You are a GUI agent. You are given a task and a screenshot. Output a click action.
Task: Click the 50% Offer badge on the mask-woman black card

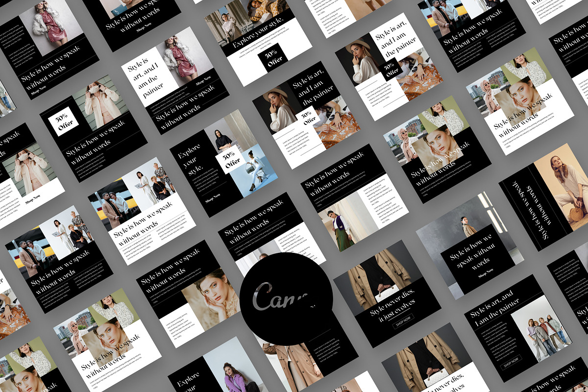coord(64,122)
